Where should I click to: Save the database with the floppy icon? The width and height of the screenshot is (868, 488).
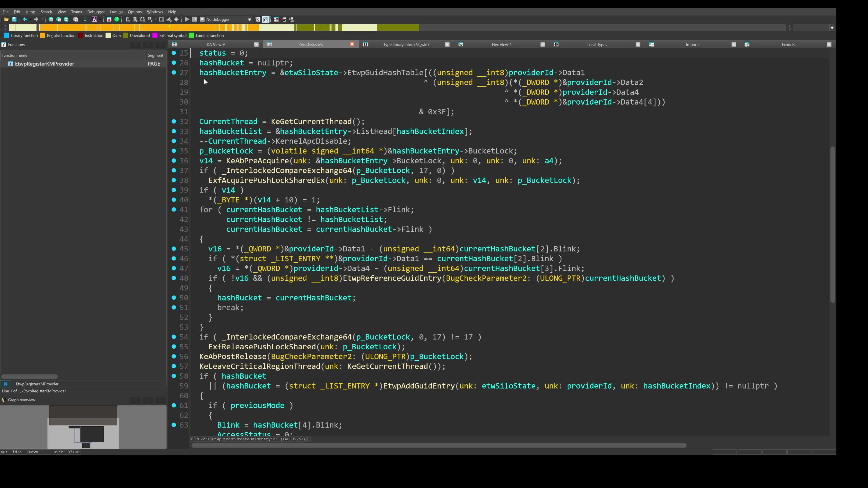click(14, 19)
